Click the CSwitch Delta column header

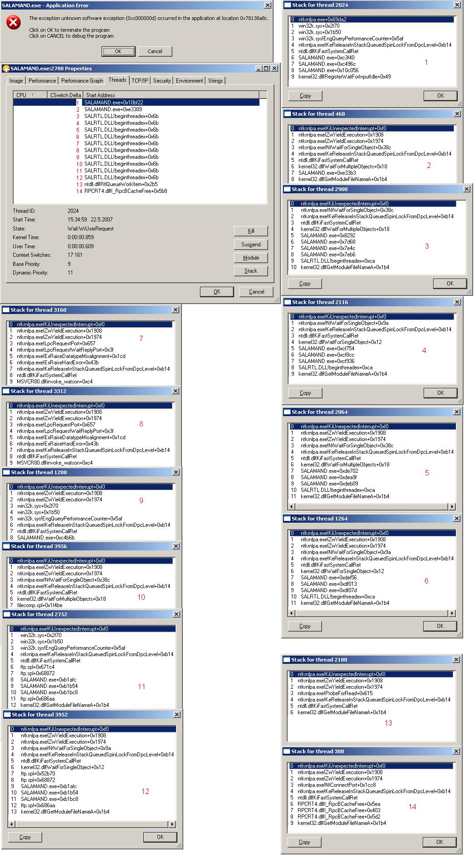click(x=65, y=95)
